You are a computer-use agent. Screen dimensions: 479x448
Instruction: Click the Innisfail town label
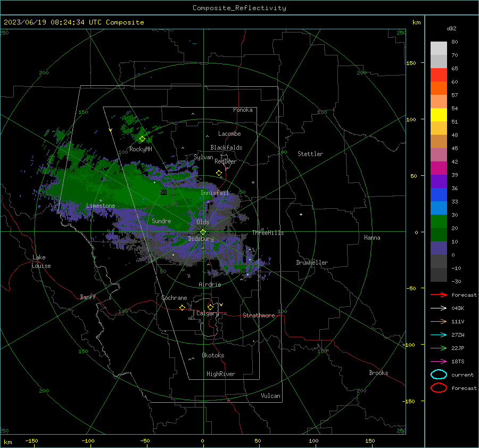click(214, 193)
